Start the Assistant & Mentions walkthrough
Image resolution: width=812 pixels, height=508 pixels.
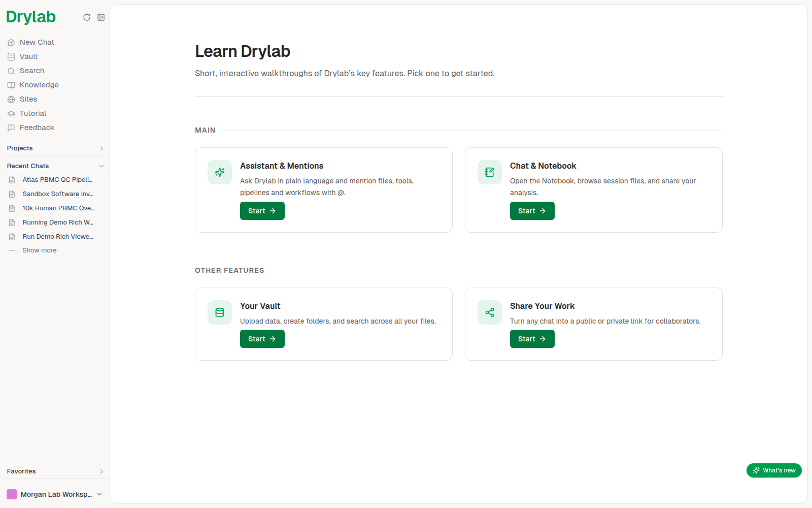click(262, 211)
